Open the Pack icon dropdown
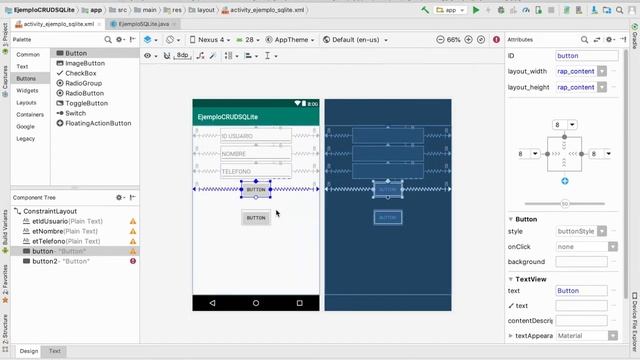The height and width of the screenshot is (360, 640). (231, 56)
